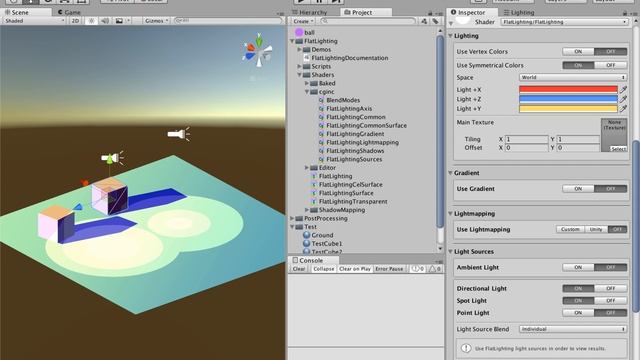The width and height of the screenshot is (640, 360).
Task: Toggle scene lighting sun icon
Action: click(x=91, y=20)
